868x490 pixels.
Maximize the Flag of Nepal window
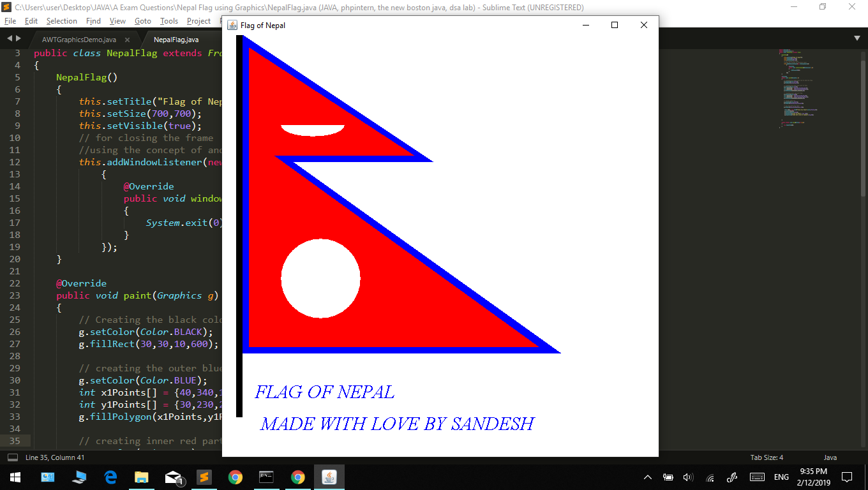coord(615,25)
